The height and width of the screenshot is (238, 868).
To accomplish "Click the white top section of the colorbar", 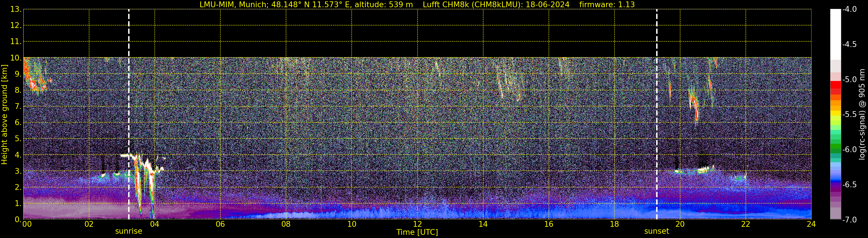I will coord(836,34).
